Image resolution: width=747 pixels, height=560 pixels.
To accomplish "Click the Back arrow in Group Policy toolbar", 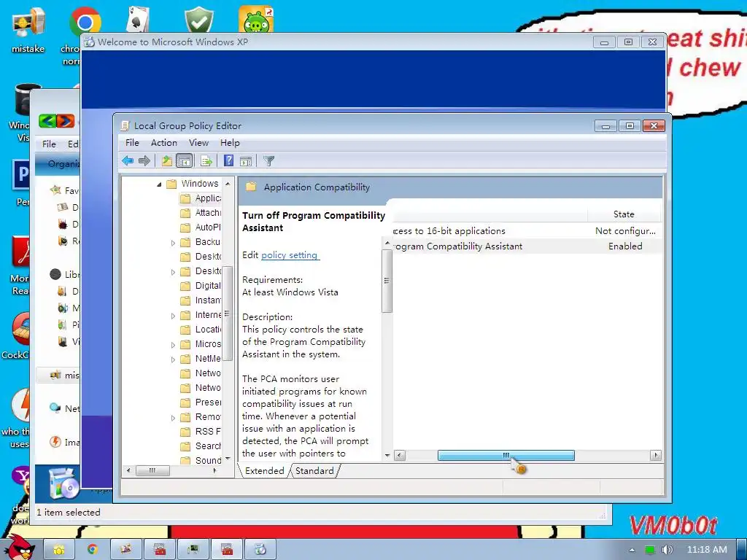I will click(128, 161).
